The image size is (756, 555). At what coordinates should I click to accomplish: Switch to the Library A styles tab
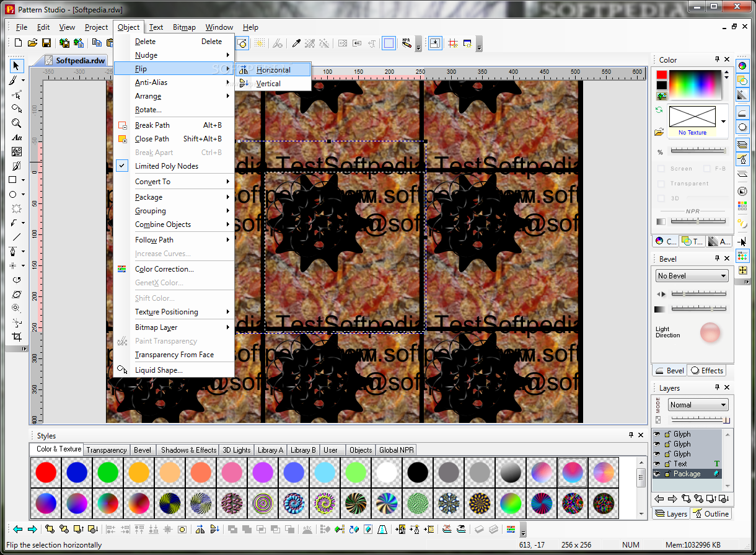[x=270, y=450]
